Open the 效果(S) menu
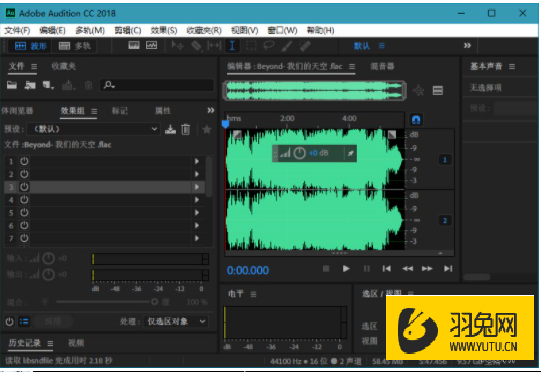Image resolution: width=541 pixels, height=372 pixels. pyautogui.click(x=164, y=30)
